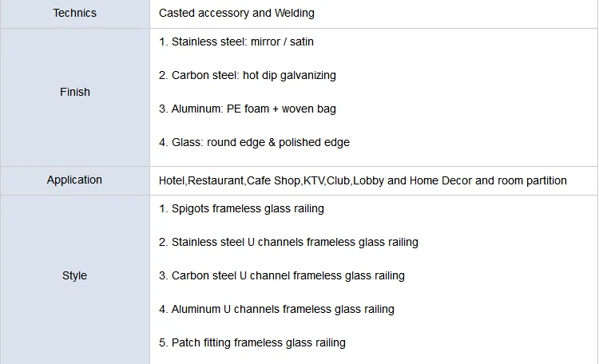Select the 'Aluminum: PE foam + woven bag' line
The width and height of the screenshot is (599, 364).
point(247,109)
